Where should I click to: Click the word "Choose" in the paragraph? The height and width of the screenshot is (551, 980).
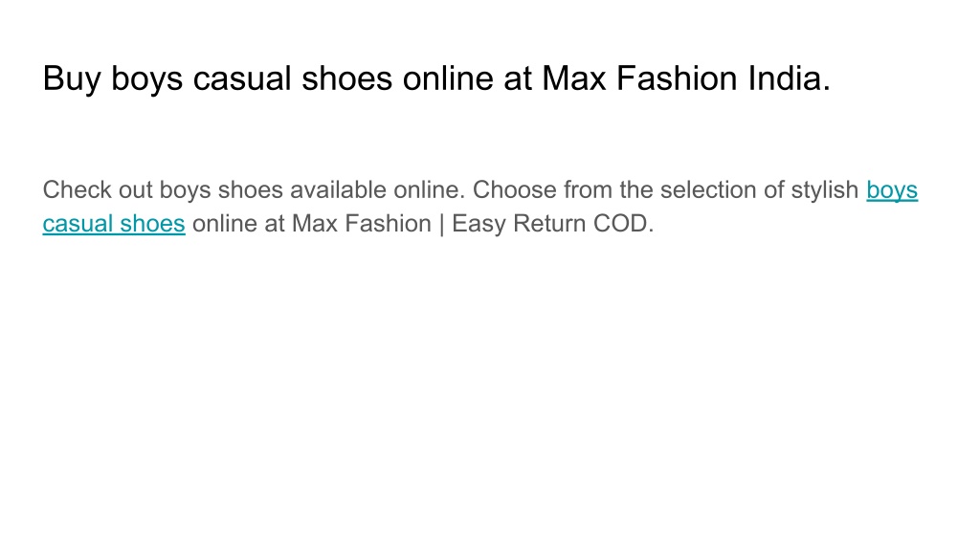514,190
